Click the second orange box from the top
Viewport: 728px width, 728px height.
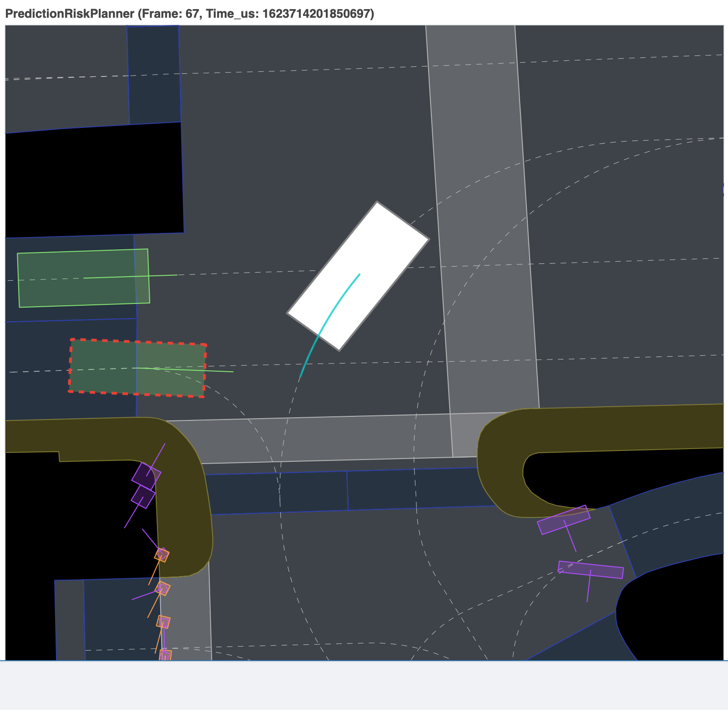162,588
